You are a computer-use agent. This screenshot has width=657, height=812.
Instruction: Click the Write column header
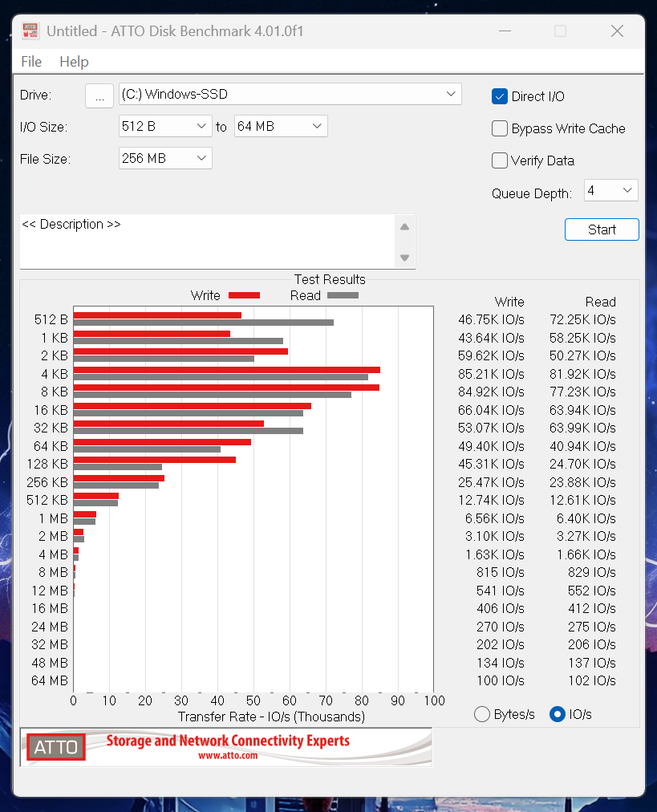(509, 302)
